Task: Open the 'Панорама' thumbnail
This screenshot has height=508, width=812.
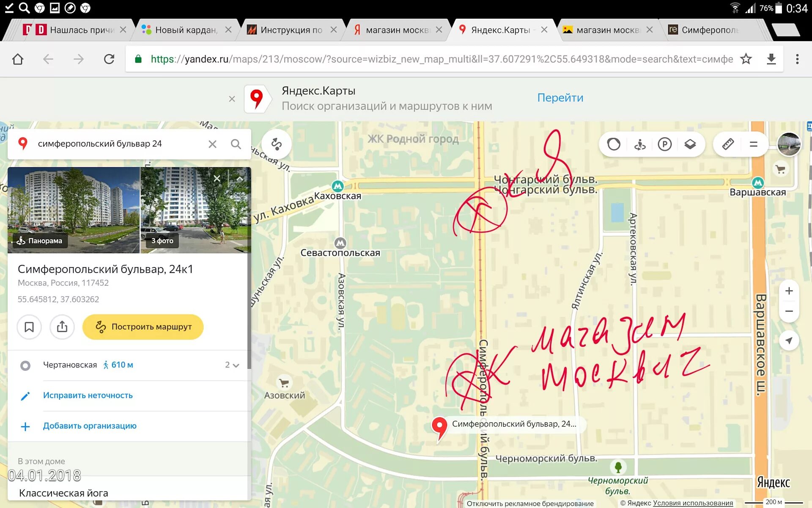Action: tap(74, 210)
